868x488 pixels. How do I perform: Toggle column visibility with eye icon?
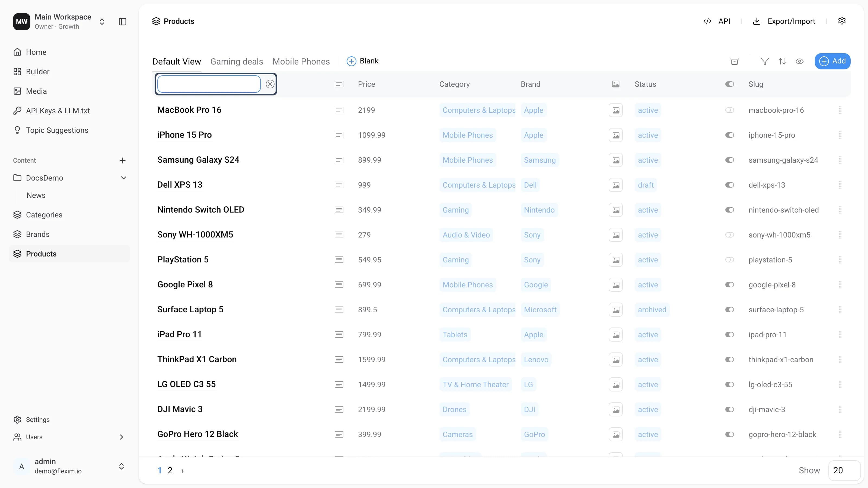point(800,61)
